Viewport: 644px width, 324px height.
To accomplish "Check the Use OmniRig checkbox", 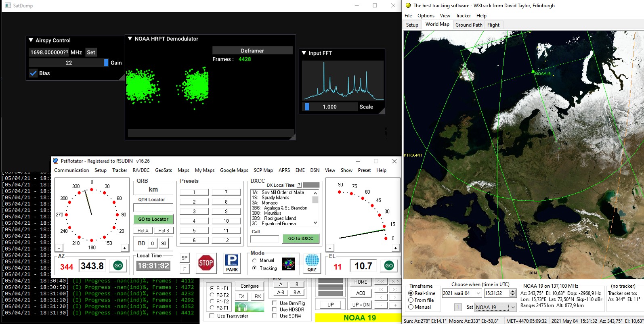I will (x=275, y=303).
